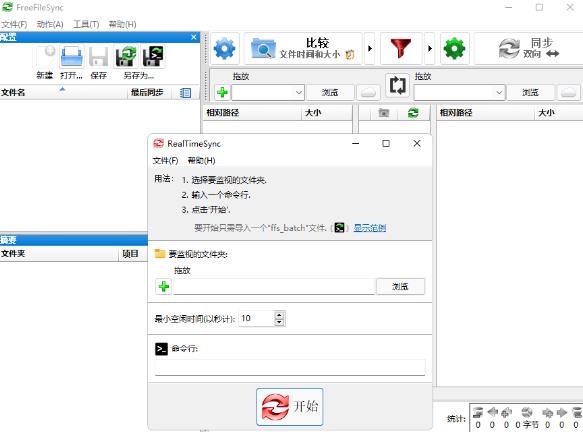Open left folder path dropdown
583x432 pixels.
[x=299, y=92]
